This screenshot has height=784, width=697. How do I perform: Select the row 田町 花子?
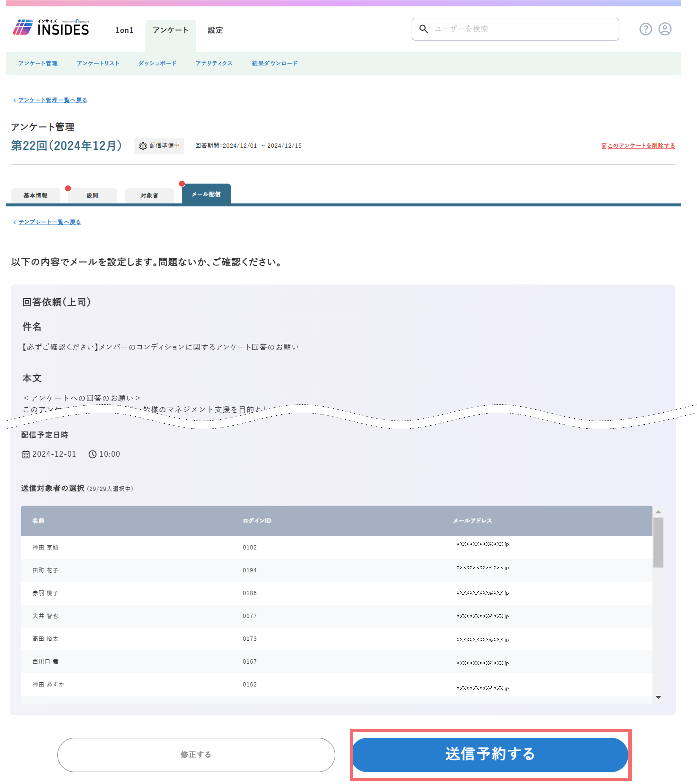point(337,570)
